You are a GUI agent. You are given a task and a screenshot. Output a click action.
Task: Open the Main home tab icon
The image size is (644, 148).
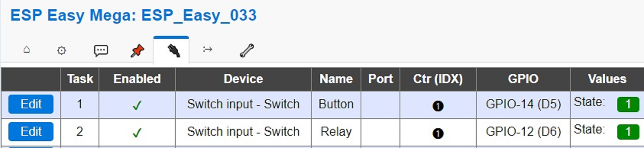26,50
